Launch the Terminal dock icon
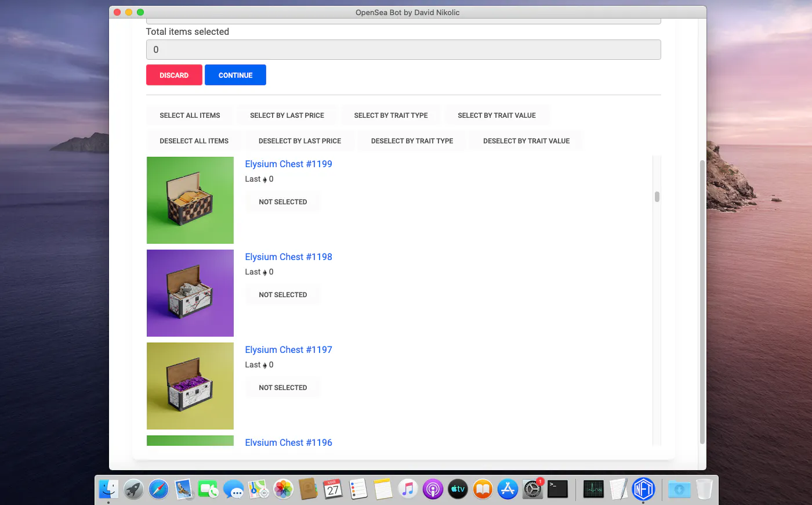 click(x=557, y=489)
